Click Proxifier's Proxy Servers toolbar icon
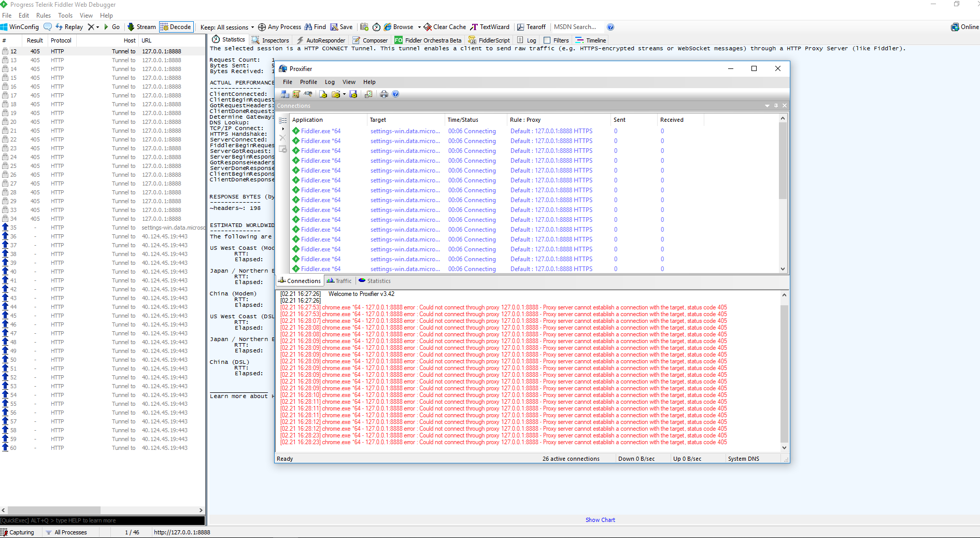This screenshot has height=538, width=980. pos(285,94)
